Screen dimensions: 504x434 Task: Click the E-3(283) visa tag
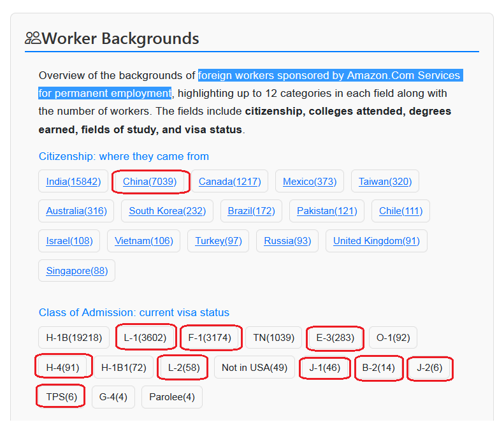[x=335, y=338]
